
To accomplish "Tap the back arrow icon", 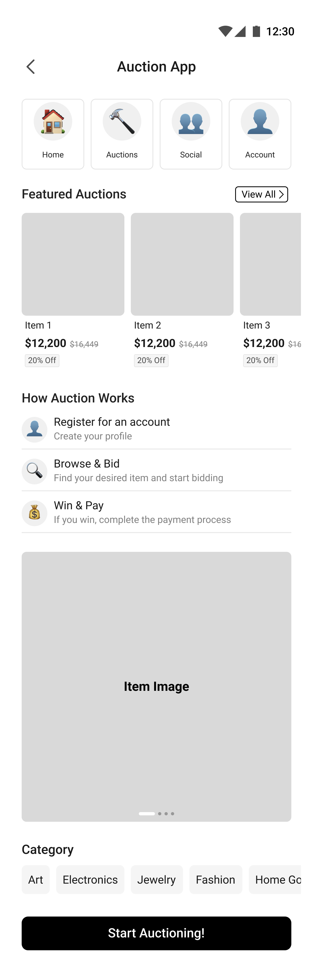I will (x=31, y=67).
